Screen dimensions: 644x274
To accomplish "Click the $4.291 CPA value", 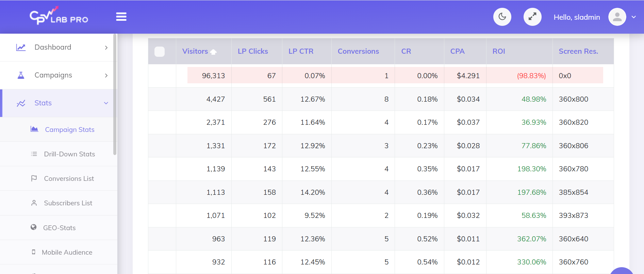I will click(468, 75).
